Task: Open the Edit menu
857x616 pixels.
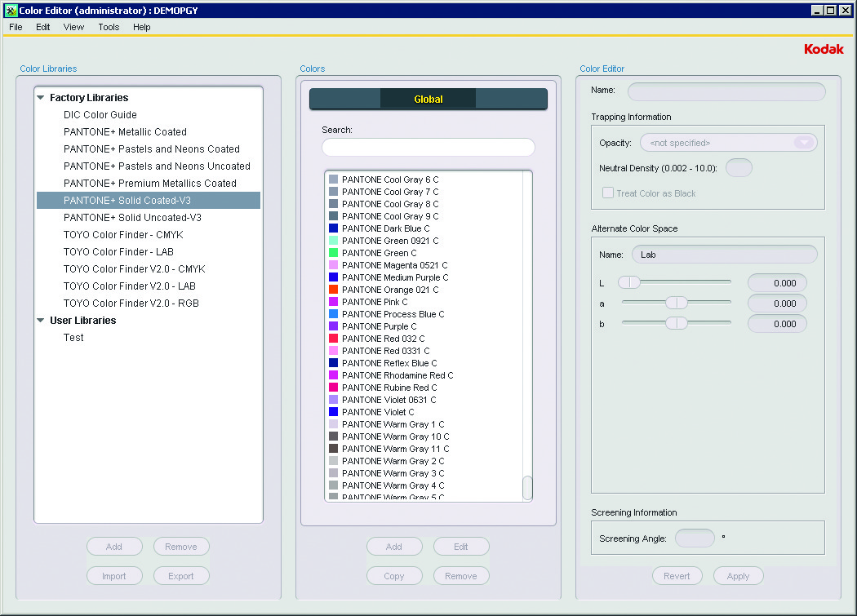Action: pyautogui.click(x=43, y=27)
